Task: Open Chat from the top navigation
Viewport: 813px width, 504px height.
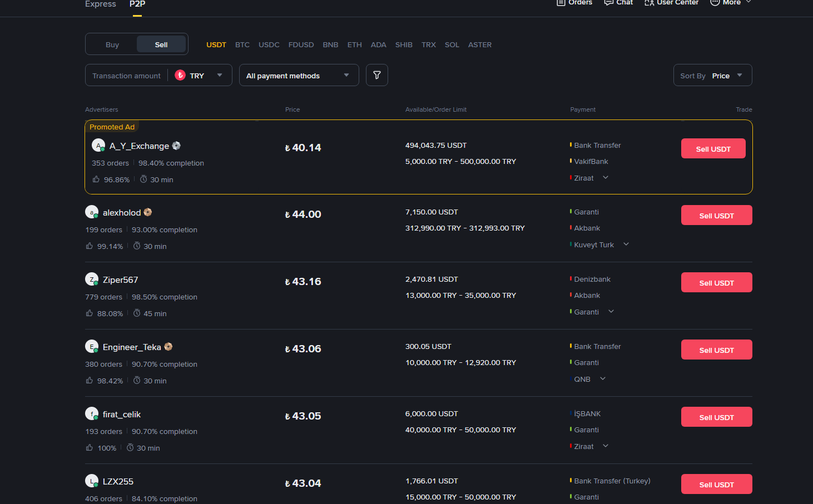Action: 618,3
